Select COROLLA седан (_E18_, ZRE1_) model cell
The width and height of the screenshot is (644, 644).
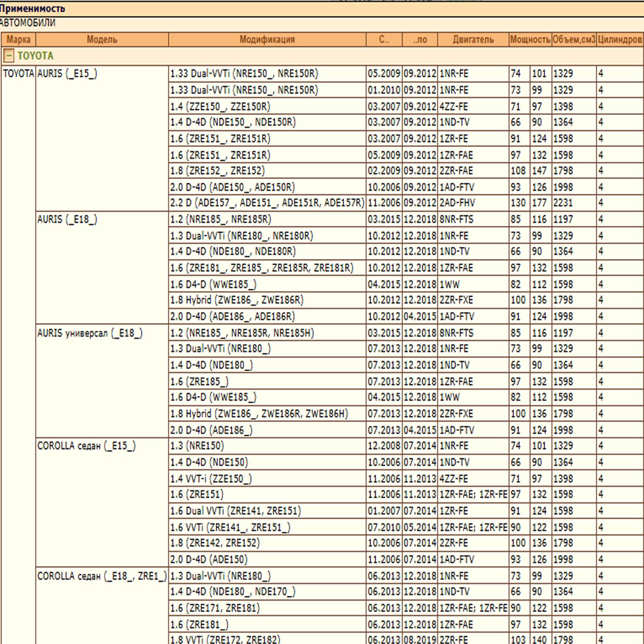pos(101,576)
